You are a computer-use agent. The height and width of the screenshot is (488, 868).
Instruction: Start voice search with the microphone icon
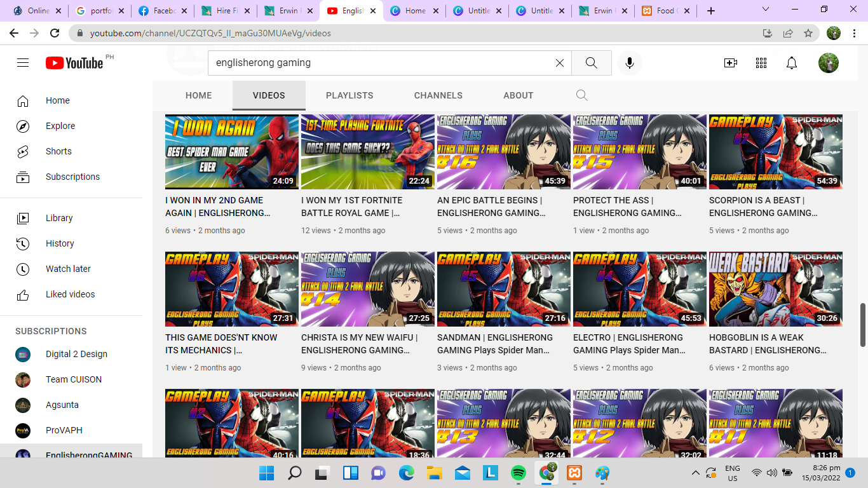(630, 63)
